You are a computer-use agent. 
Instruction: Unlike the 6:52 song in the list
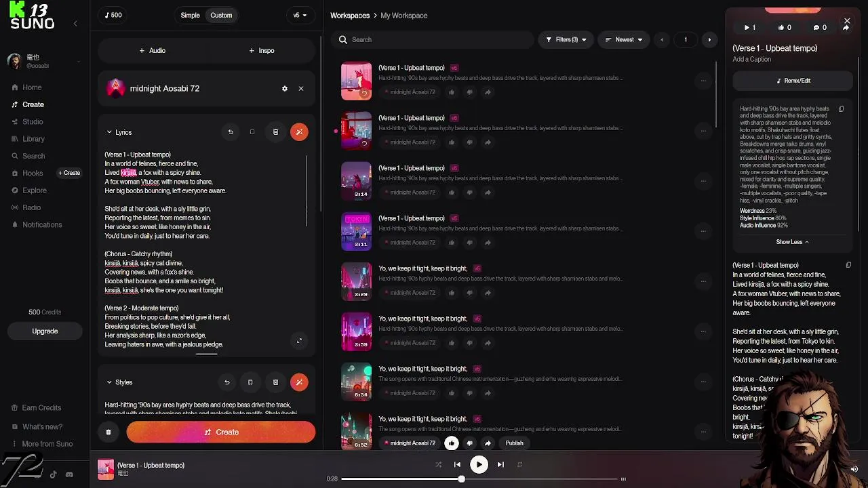[452, 443]
